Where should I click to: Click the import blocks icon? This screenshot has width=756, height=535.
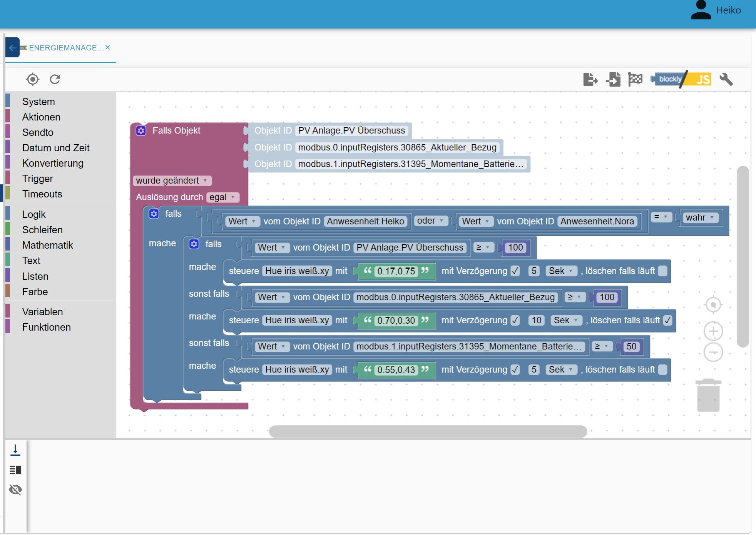[x=613, y=80]
